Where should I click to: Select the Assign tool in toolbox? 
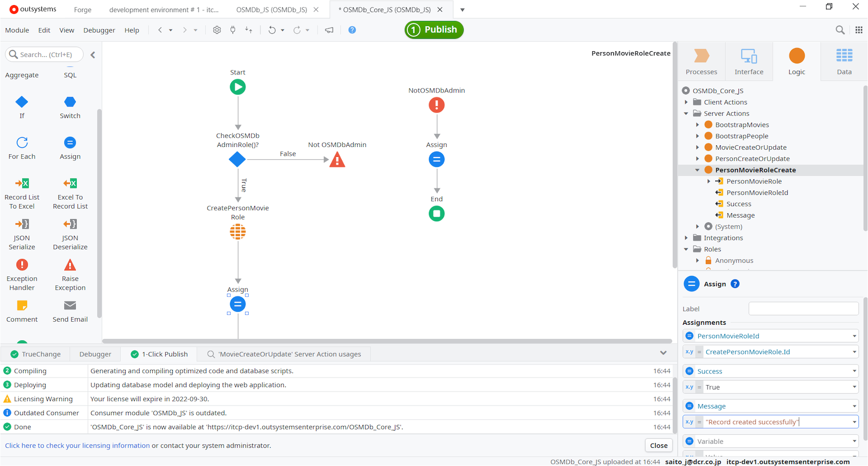pos(70,148)
